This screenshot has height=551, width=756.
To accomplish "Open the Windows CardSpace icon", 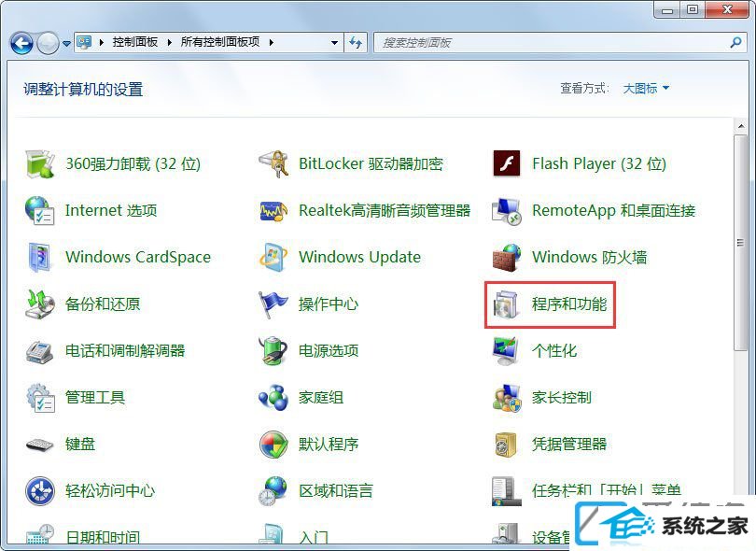I will coord(39,257).
